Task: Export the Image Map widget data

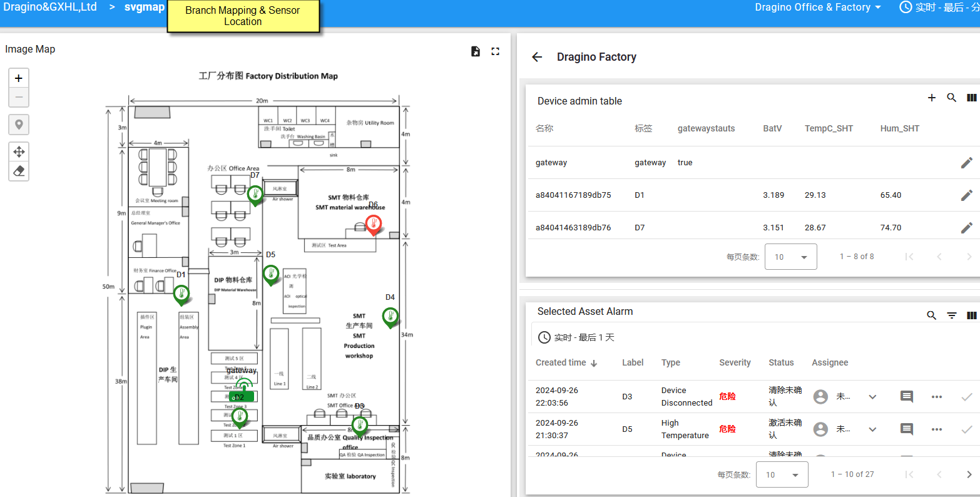Action: click(x=476, y=51)
